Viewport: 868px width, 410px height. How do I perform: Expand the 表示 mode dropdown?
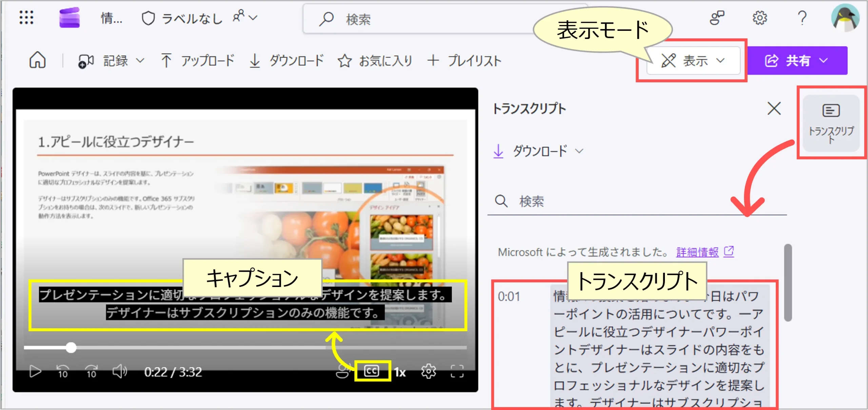point(693,61)
